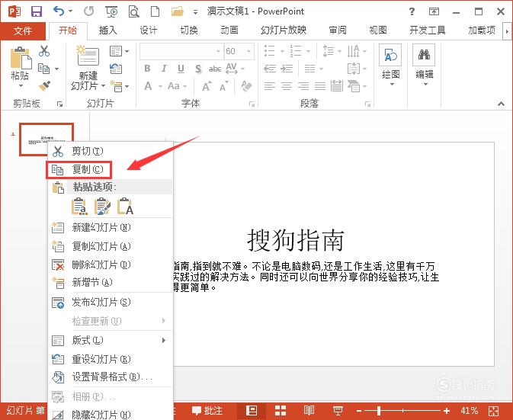Click the Cut scissors icon in ribbon
The image size is (513, 420).
click(x=44, y=51)
